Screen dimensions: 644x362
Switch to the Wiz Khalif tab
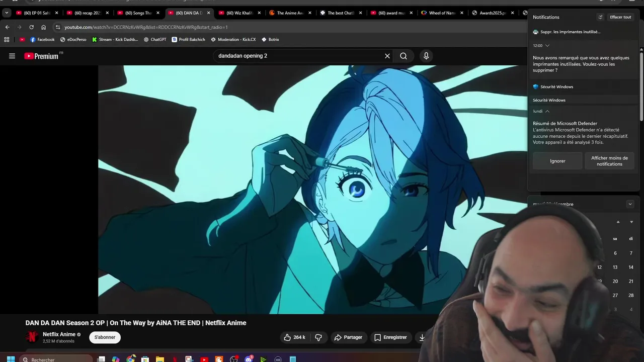coord(240,13)
